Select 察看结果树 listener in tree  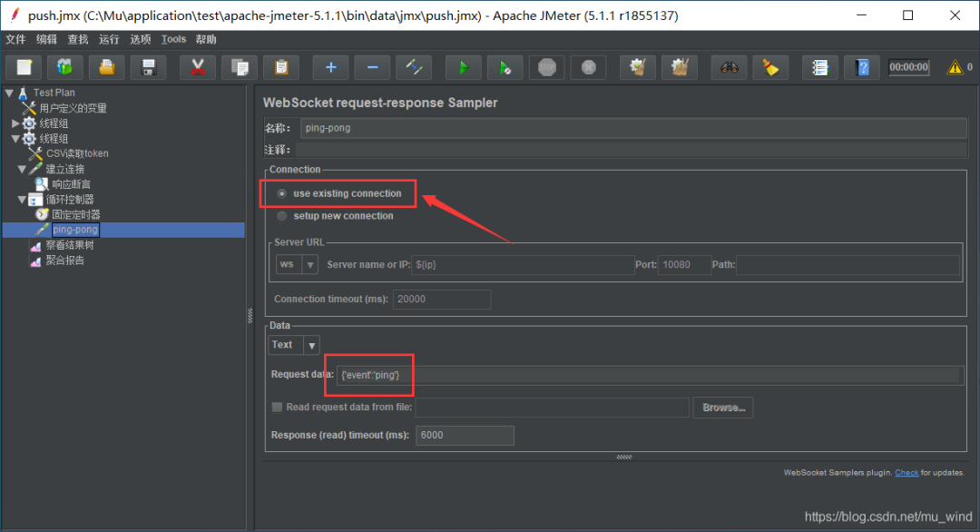69,246
